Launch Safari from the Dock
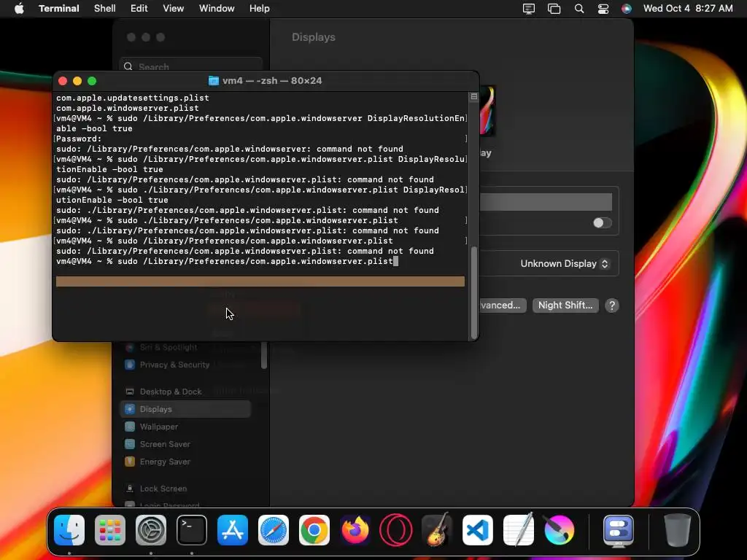 tap(274, 530)
